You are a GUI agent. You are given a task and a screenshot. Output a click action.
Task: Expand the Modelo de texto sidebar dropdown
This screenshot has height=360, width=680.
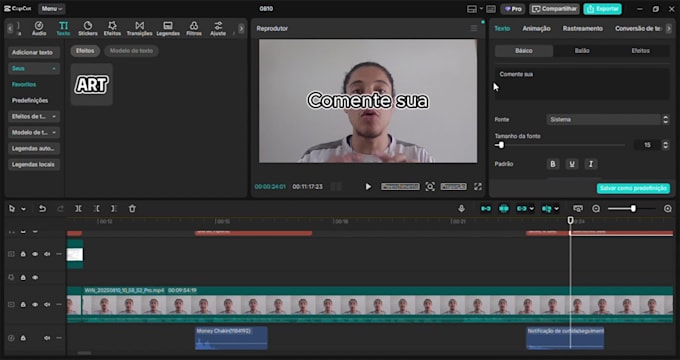coord(33,132)
